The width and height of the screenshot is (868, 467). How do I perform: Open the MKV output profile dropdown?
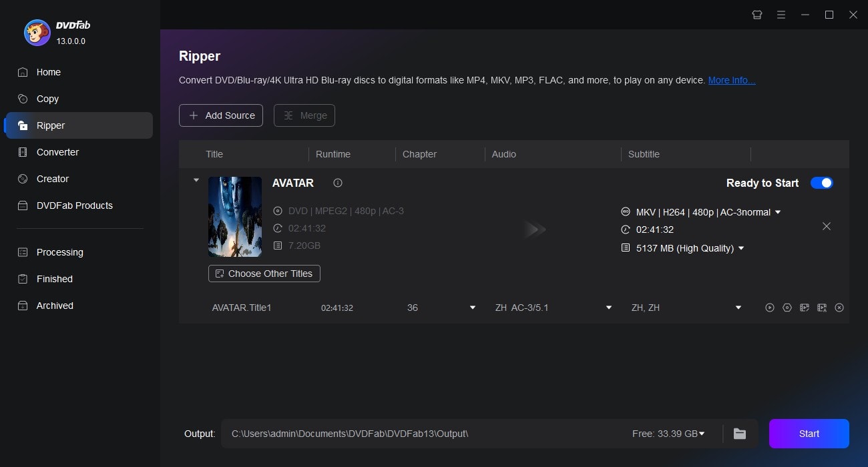pos(777,211)
